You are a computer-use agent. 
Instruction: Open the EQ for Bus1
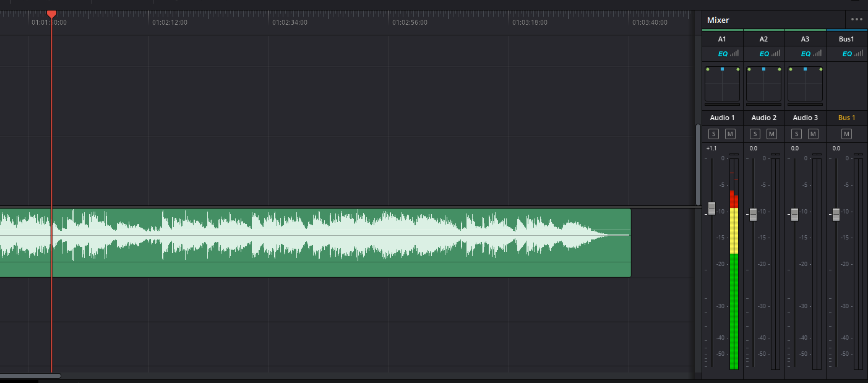(847, 54)
